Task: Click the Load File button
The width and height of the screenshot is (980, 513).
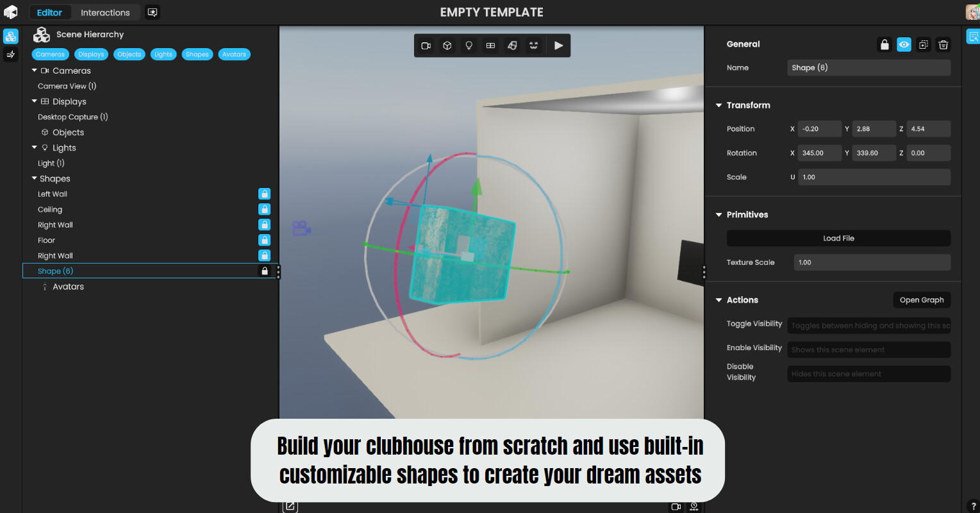Action: pos(838,239)
